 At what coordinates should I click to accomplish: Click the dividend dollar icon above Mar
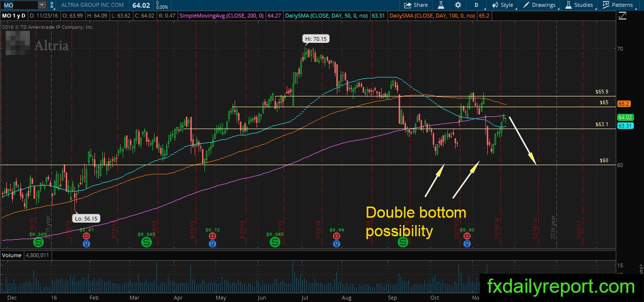(x=146, y=242)
